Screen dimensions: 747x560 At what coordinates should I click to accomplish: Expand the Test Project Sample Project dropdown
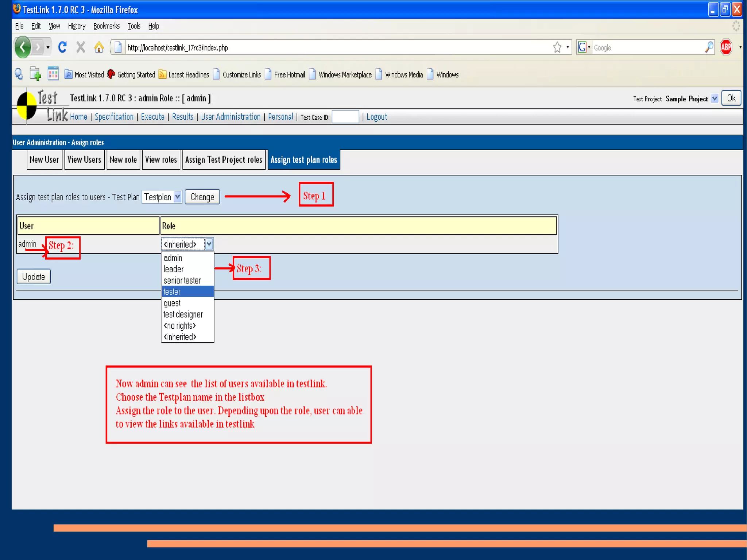tap(714, 99)
